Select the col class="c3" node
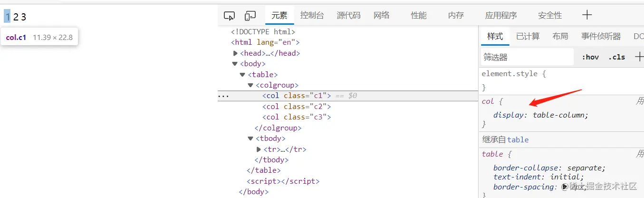The image size is (644, 198). 297,117
